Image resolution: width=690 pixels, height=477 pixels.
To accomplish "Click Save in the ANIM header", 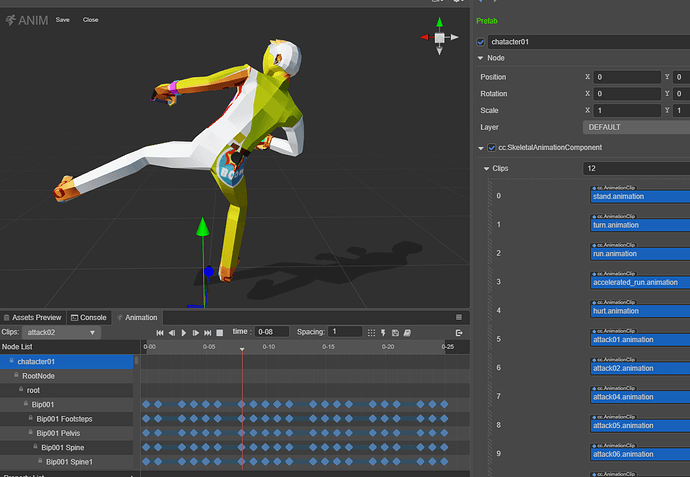I will point(63,19).
